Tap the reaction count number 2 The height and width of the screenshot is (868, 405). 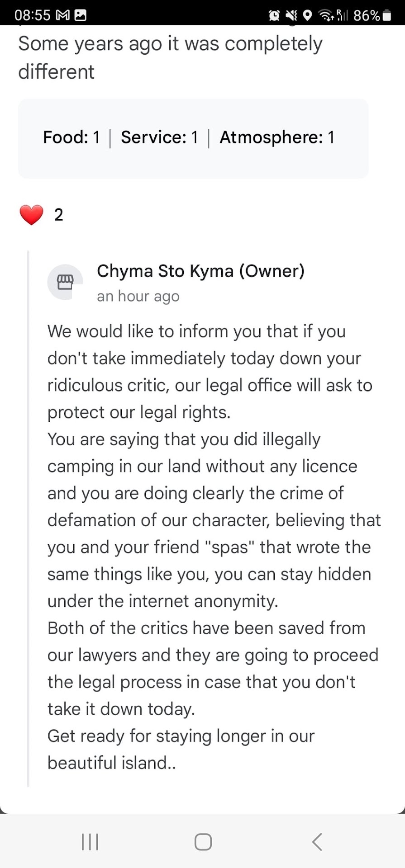[59, 215]
